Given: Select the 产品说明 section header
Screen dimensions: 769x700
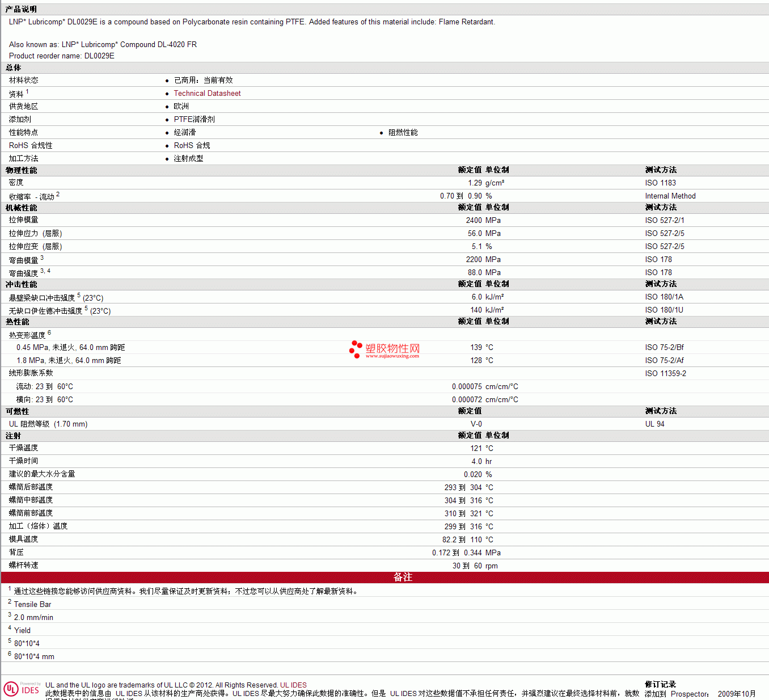Looking at the screenshot, I should [21, 9].
